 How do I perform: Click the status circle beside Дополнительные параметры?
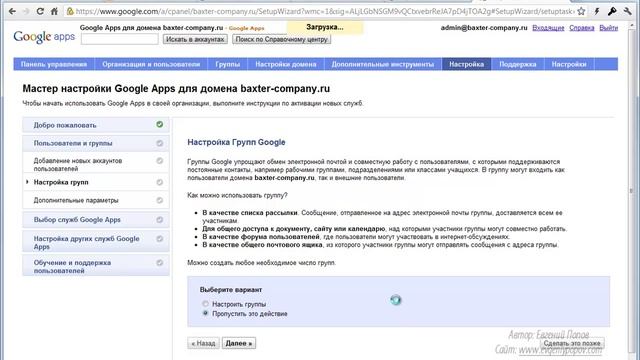point(160,200)
